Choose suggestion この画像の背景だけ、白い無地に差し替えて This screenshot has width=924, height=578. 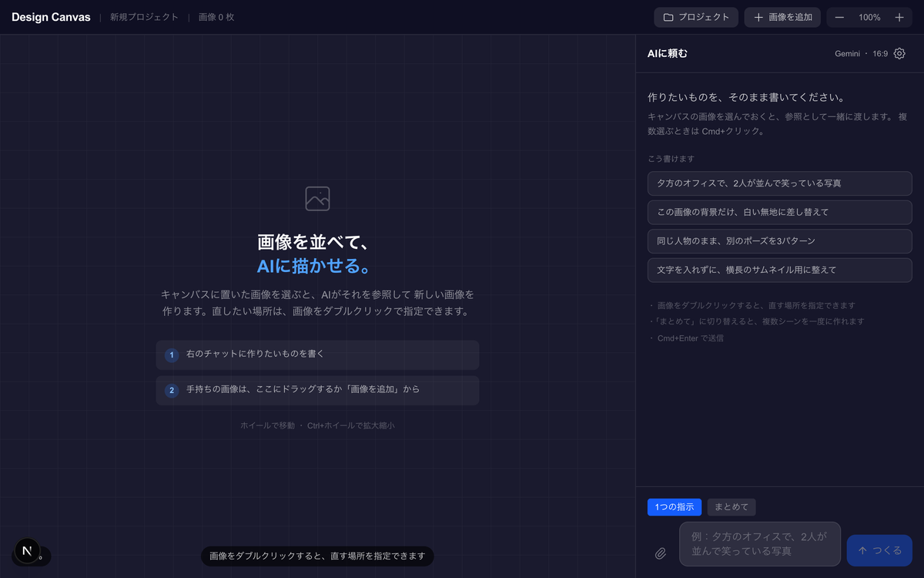pos(780,212)
